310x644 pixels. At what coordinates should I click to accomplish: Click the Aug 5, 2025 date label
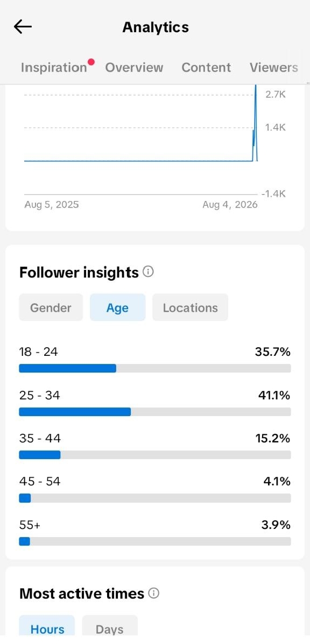(51, 204)
